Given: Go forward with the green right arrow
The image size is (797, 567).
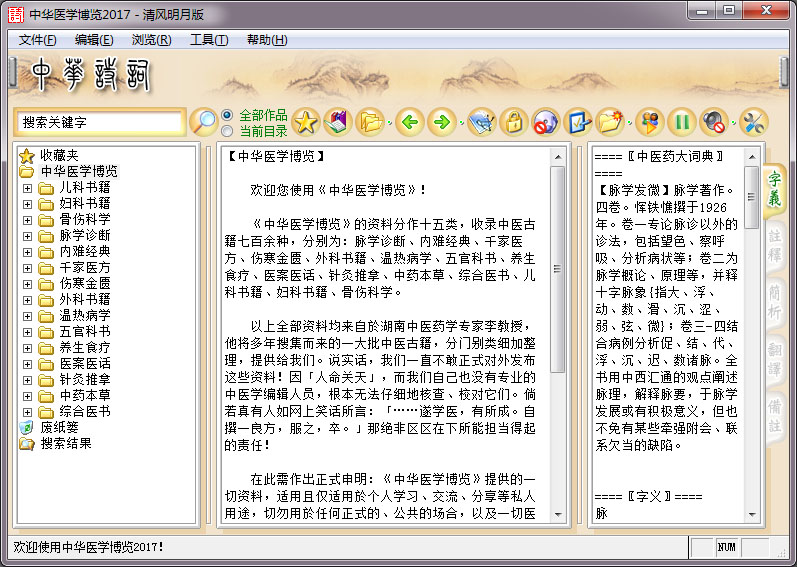Looking at the screenshot, I should 442,122.
